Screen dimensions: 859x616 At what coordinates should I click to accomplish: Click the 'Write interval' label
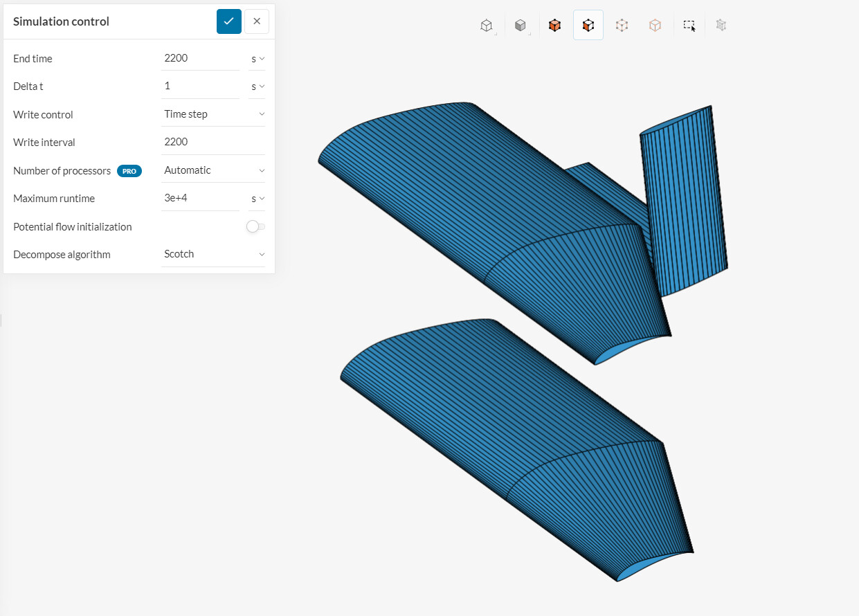coord(44,143)
